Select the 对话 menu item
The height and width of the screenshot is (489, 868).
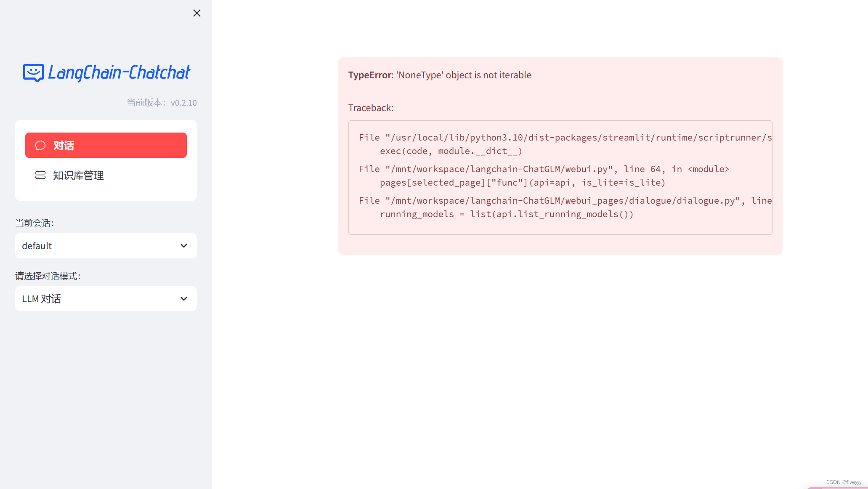tap(106, 145)
